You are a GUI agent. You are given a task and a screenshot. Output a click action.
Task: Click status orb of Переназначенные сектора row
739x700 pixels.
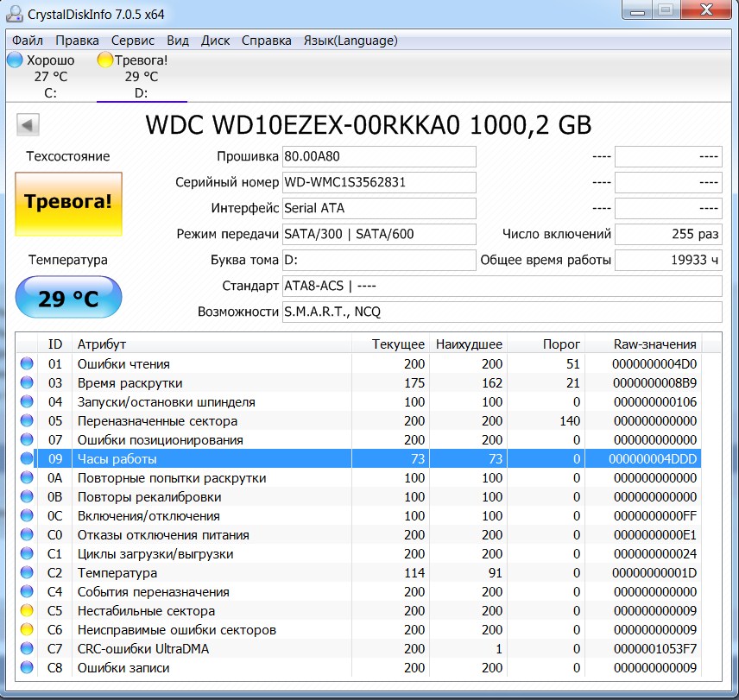coord(27,420)
